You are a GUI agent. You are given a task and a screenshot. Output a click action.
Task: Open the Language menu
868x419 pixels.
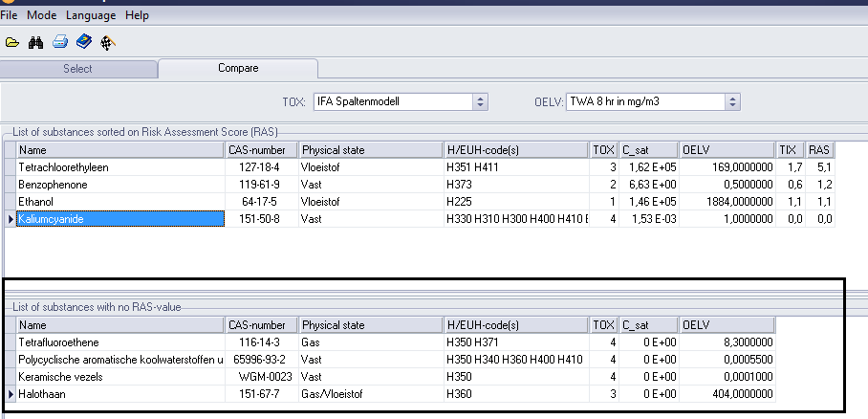tap(91, 15)
